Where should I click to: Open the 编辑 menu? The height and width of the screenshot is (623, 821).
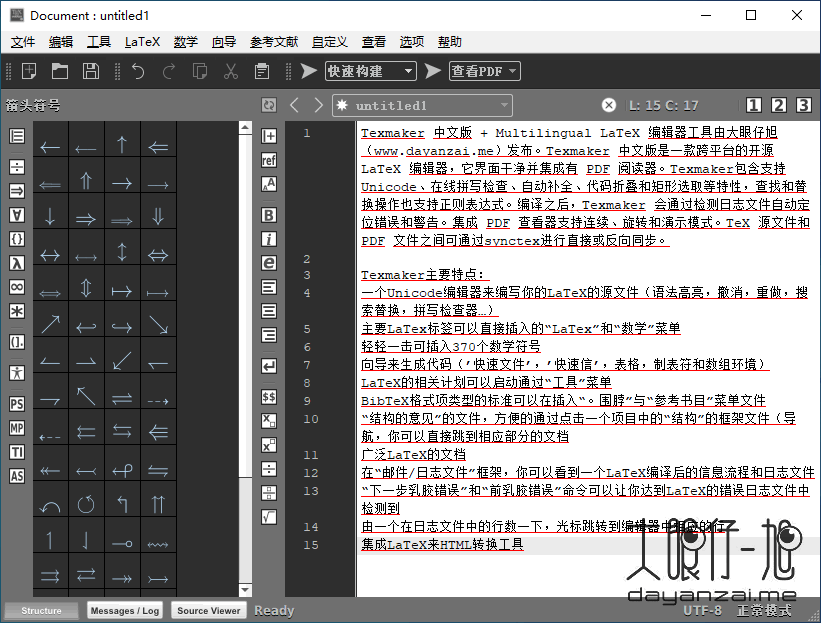(61, 42)
